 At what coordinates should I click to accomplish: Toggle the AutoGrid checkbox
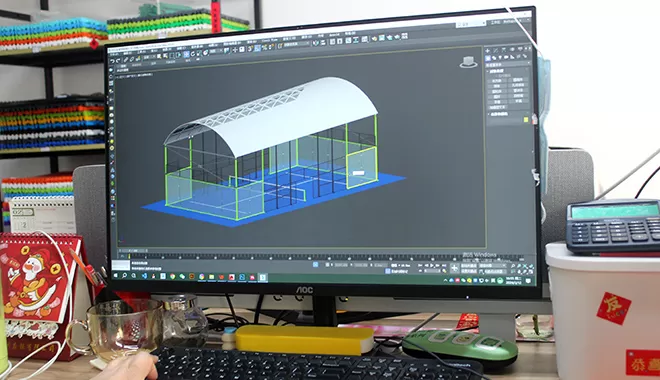click(505, 75)
